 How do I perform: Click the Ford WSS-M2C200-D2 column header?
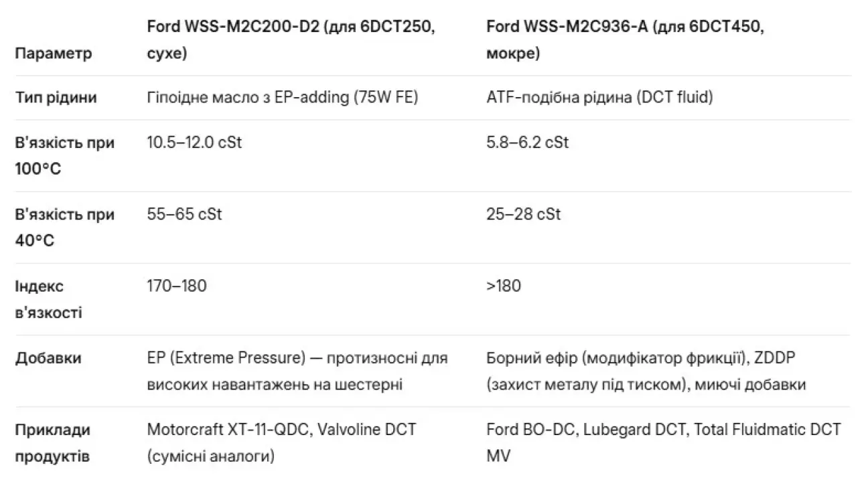[x=291, y=40]
